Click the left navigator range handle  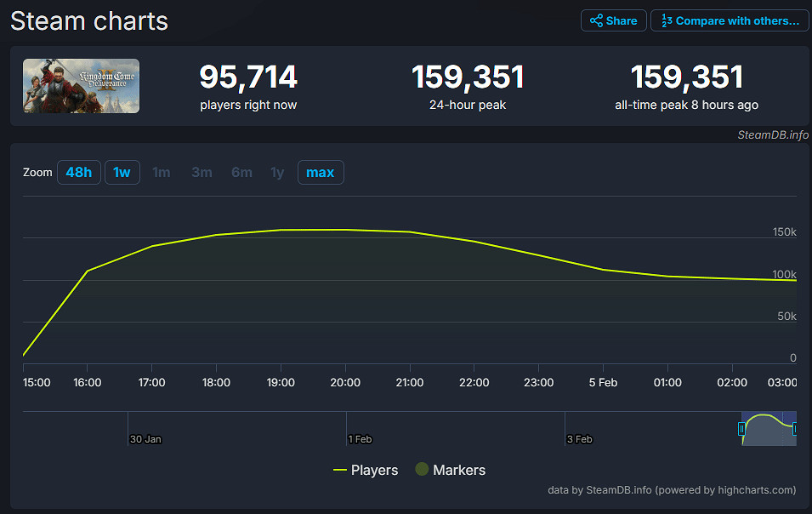coord(741,429)
